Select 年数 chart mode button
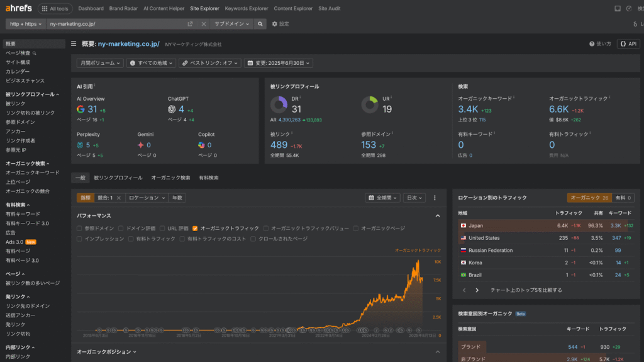The image size is (644, 362). [177, 198]
